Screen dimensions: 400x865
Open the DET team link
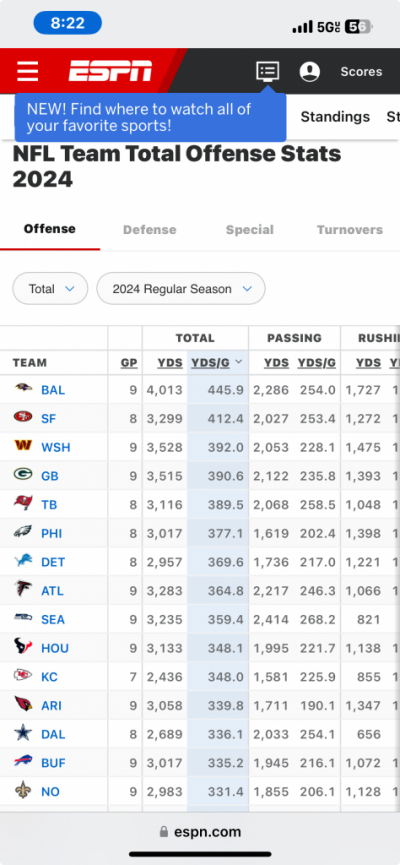click(53, 562)
